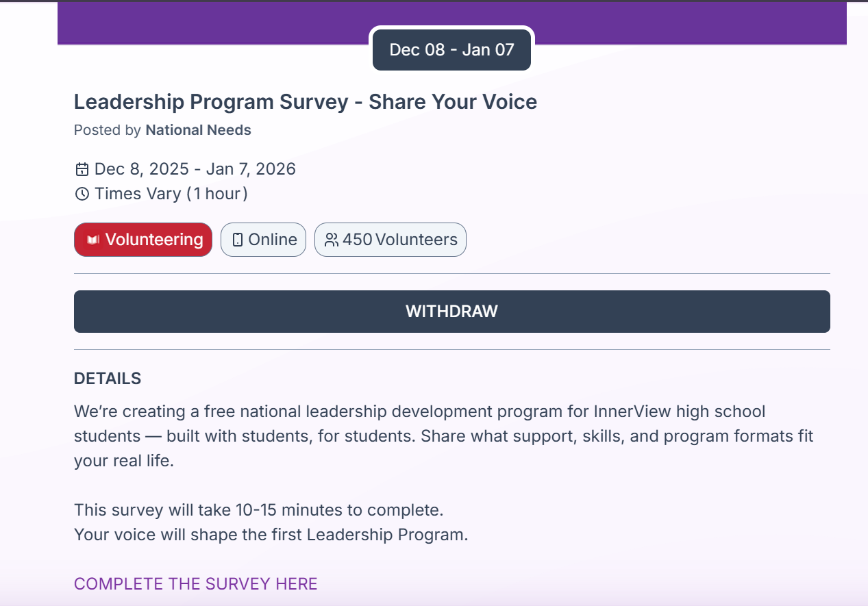This screenshot has width=868, height=606.
Task: Click the 'Your voice will shape' sentence
Action: point(271,535)
